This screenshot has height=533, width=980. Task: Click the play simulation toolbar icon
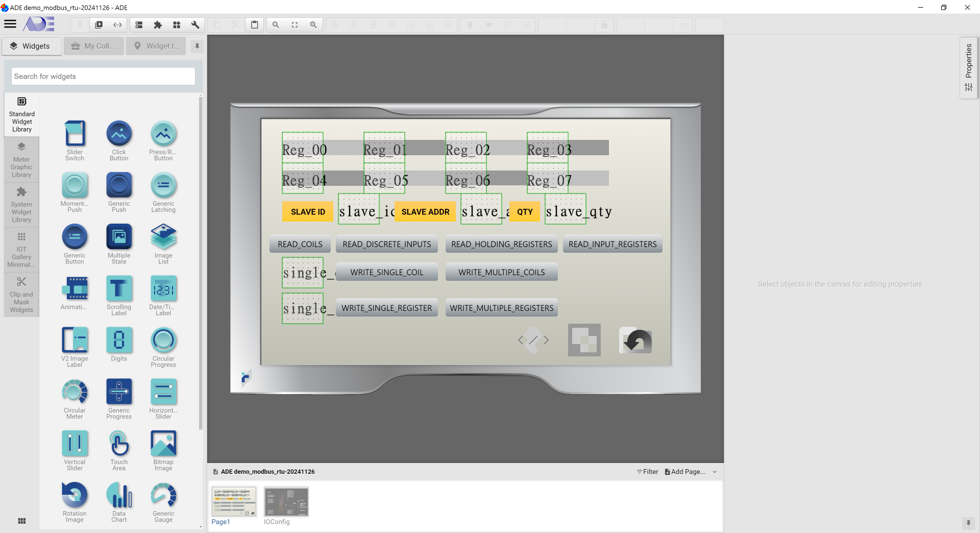point(99,25)
